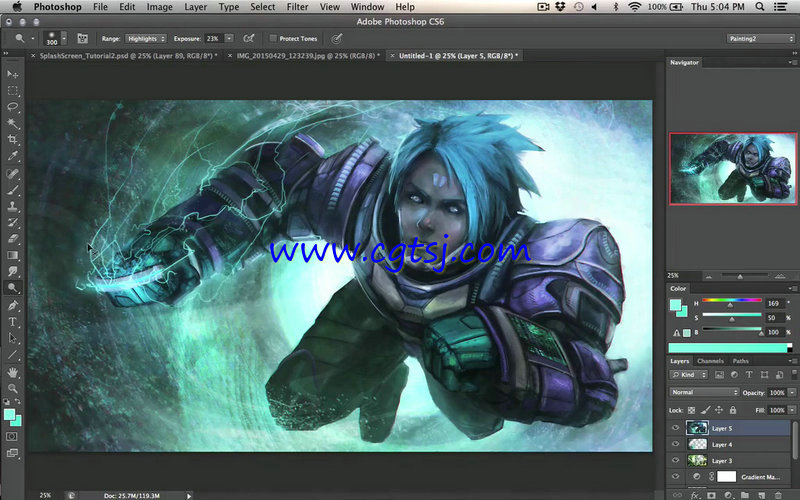This screenshot has height=500, width=800.
Task: Change the screen mode
Action: (12, 453)
